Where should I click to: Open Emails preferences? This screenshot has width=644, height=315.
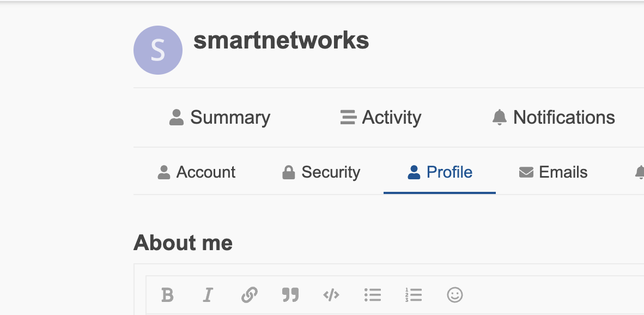pyautogui.click(x=553, y=172)
